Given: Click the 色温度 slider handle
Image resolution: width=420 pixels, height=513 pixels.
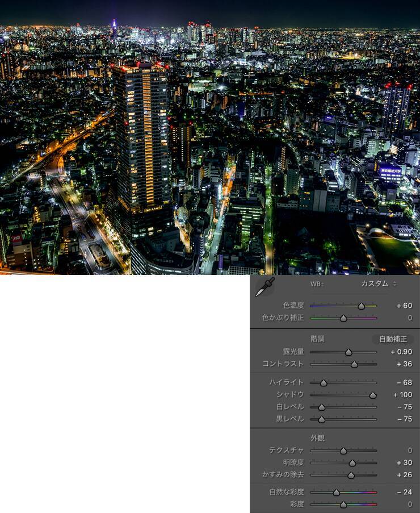Looking at the screenshot, I should point(361,306).
